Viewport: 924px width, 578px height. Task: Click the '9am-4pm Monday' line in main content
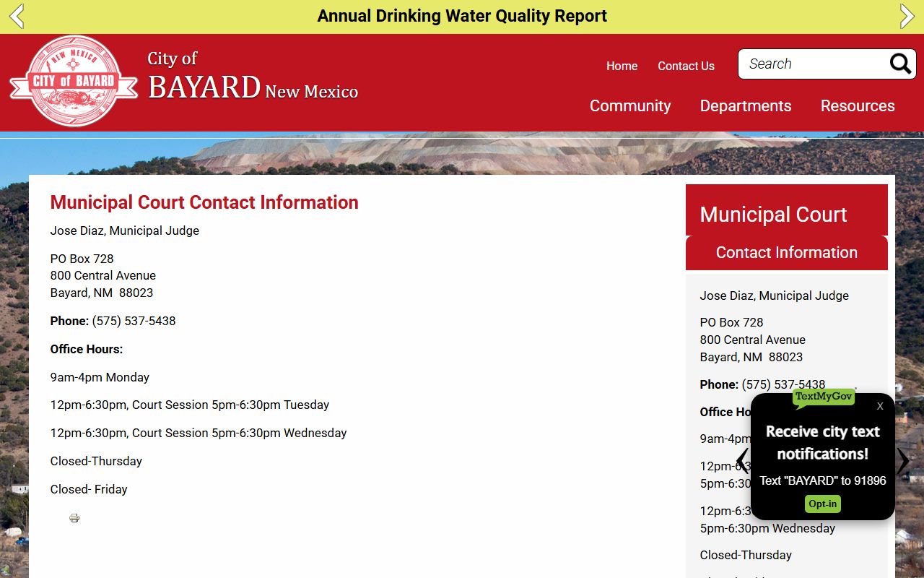(x=100, y=377)
